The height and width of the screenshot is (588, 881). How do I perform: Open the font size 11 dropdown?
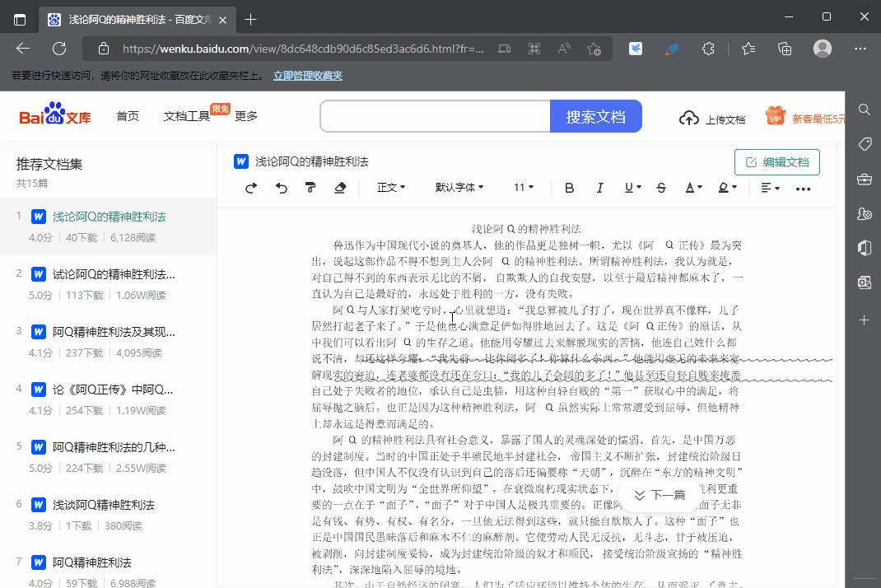tap(524, 188)
